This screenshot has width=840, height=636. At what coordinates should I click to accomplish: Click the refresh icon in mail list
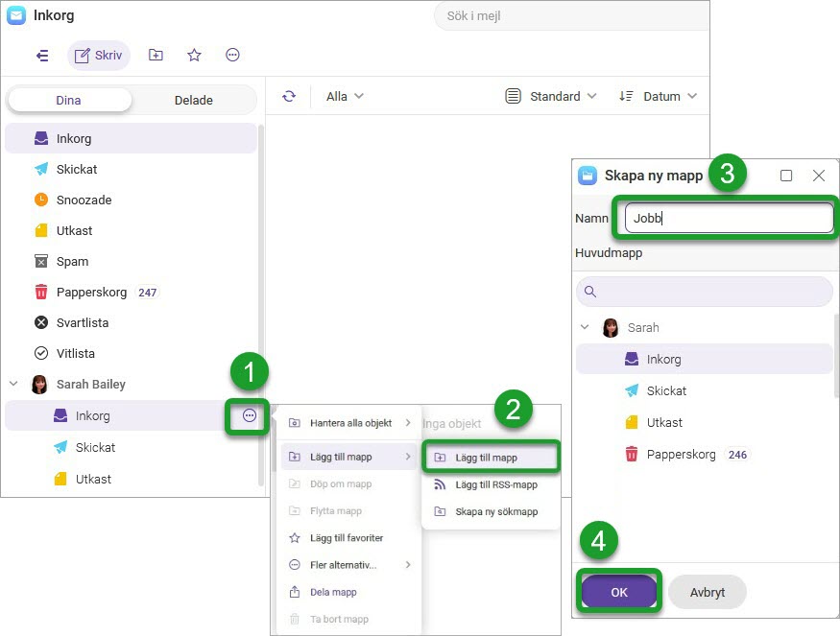pos(289,96)
